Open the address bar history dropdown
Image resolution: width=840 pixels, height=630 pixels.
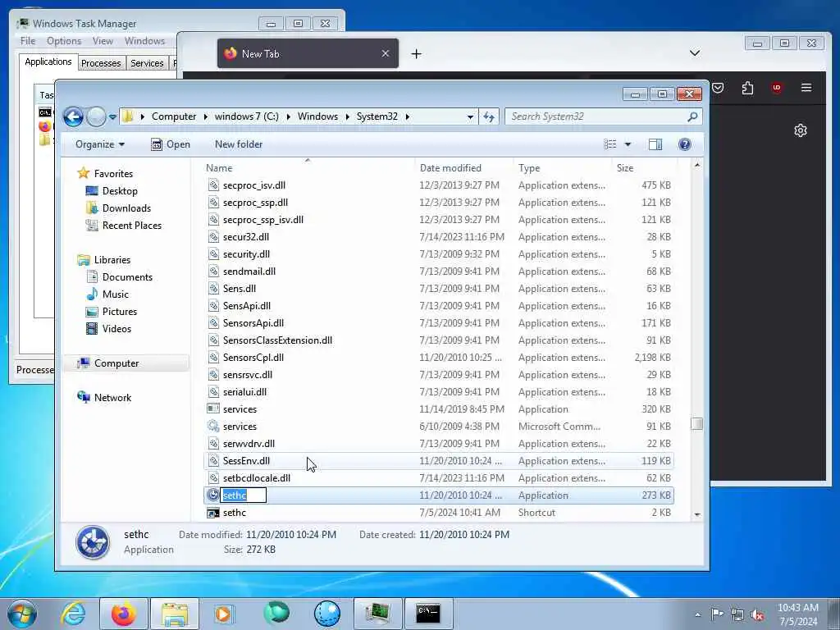pos(470,116)
